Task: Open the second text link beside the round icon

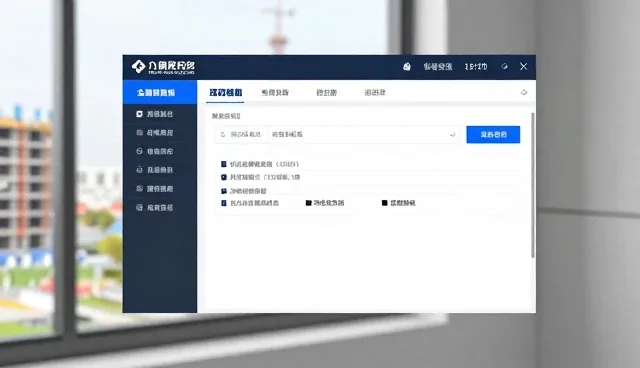Action: pos(476,67)
